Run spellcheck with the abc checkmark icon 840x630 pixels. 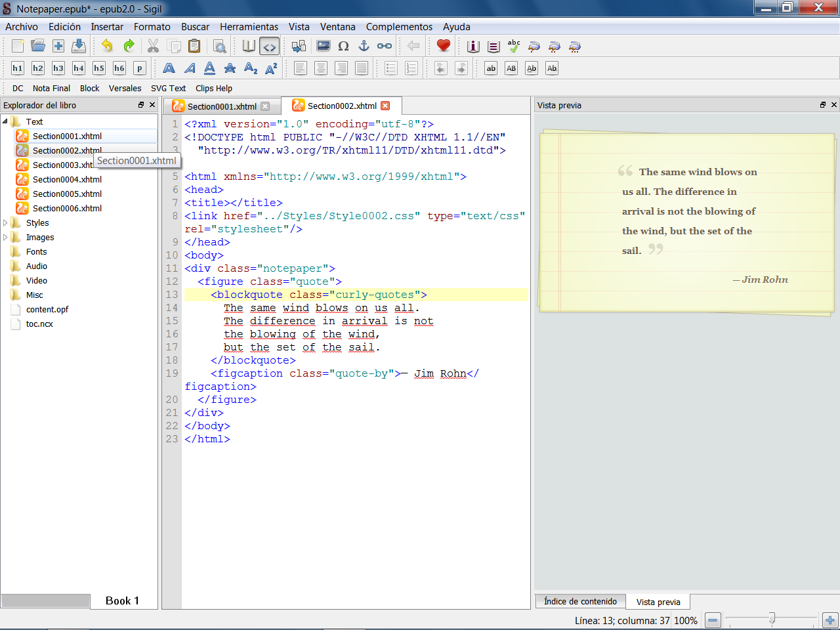tap(514, 47)
